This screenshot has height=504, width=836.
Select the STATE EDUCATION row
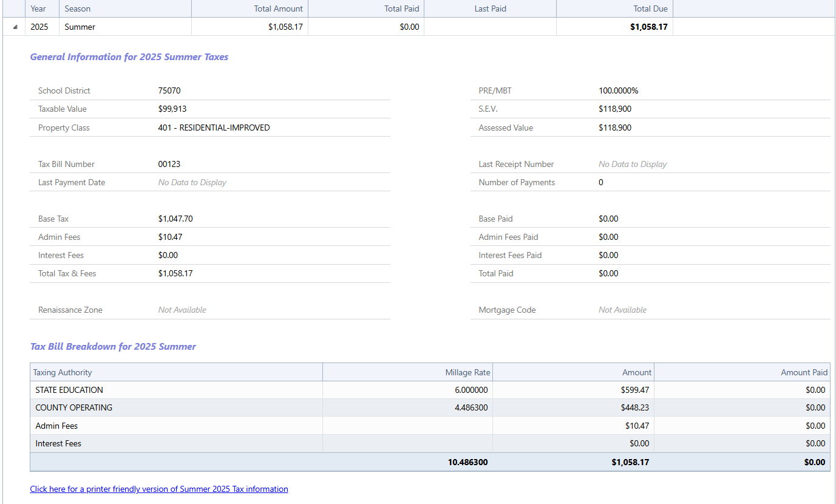click(x=69, y=390)
